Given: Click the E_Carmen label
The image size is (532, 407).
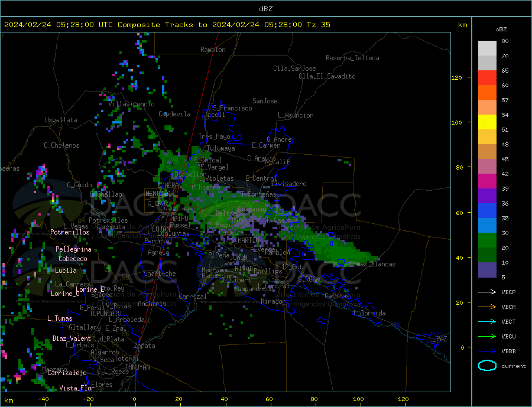Looking at the screenshot, I should point(266,145).
